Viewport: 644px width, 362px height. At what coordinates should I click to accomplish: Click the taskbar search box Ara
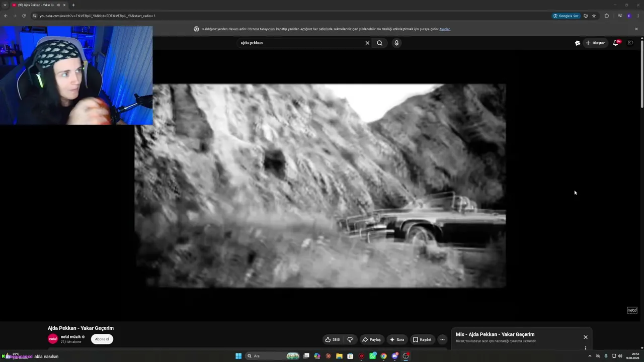pyautogui.click(x=272, y=356)
